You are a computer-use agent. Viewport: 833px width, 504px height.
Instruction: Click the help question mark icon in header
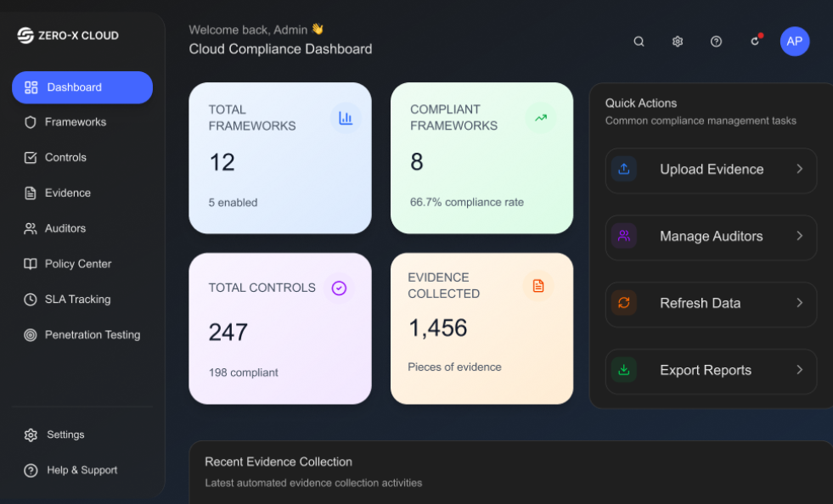pos(716,42)
